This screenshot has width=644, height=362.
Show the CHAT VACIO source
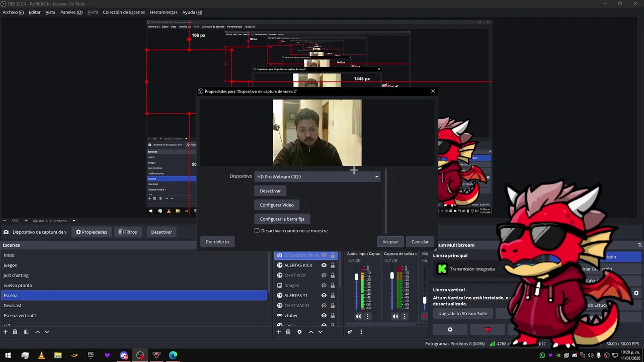(324, 306)
